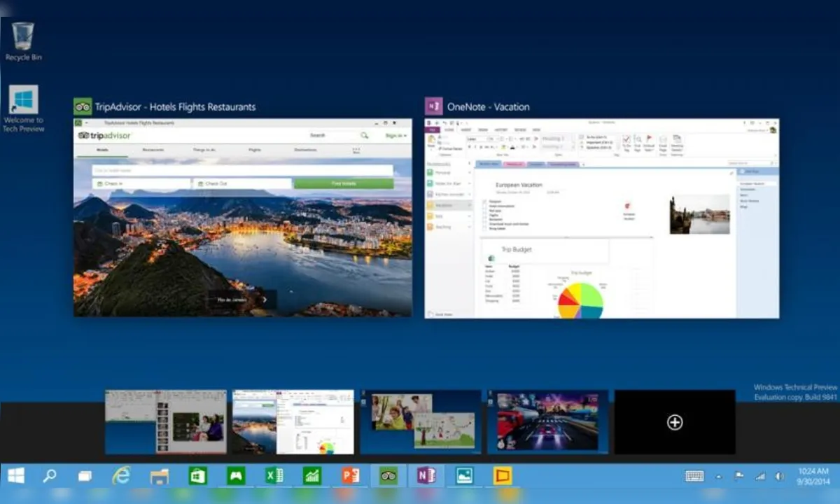Switch to the TripAdvisor window thumbnail
Image resolution: width=840 pixels, height=504 pixels.
243,218
